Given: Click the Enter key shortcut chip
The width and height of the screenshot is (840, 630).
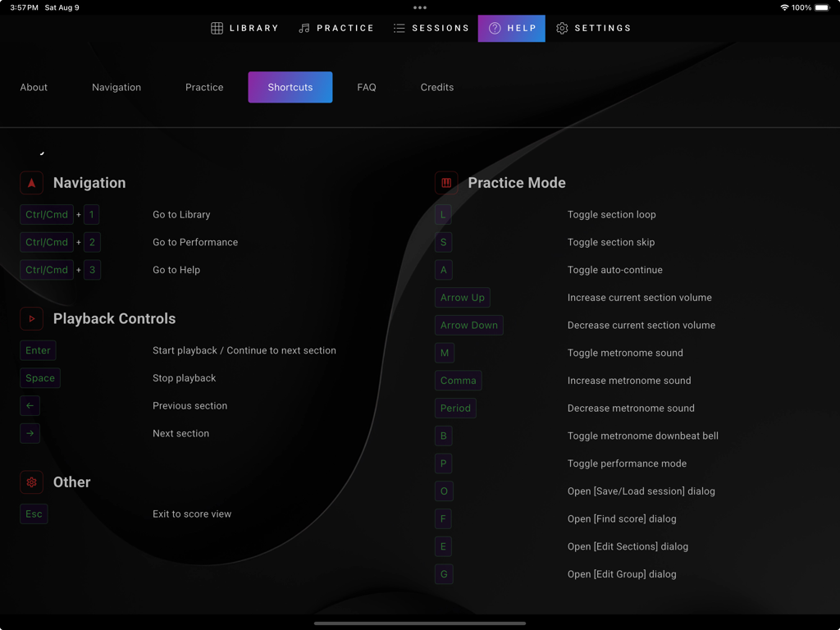Looking at the screenshot, I should [38, 350].
